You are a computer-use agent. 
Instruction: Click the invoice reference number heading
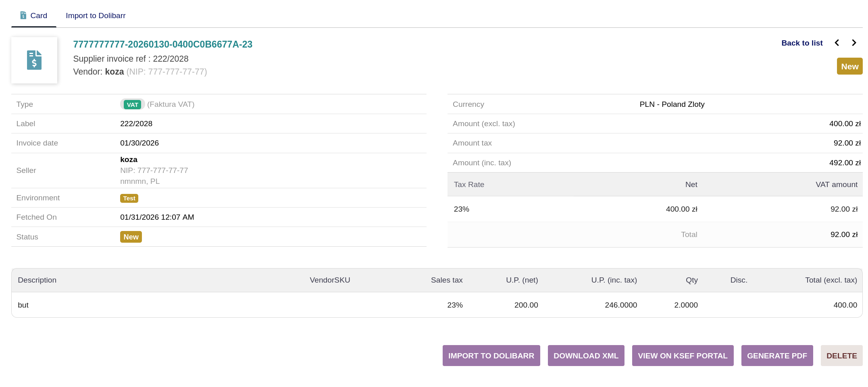[x=162, y=44]
